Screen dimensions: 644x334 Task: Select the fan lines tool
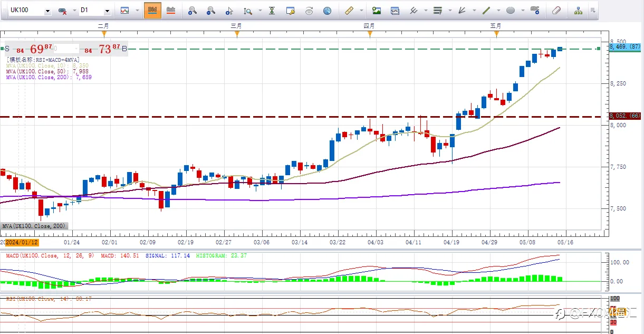tap(462, 11)
